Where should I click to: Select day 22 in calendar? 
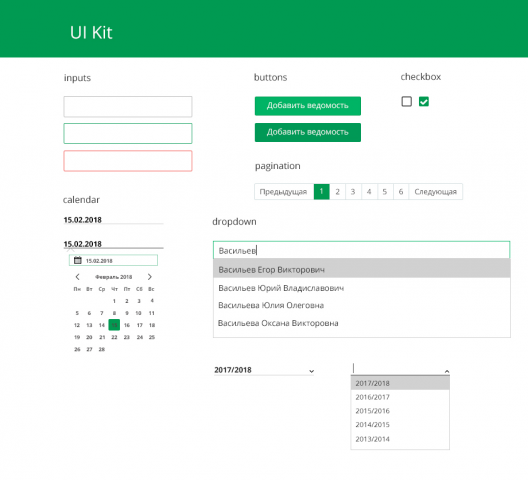[114, 337]
